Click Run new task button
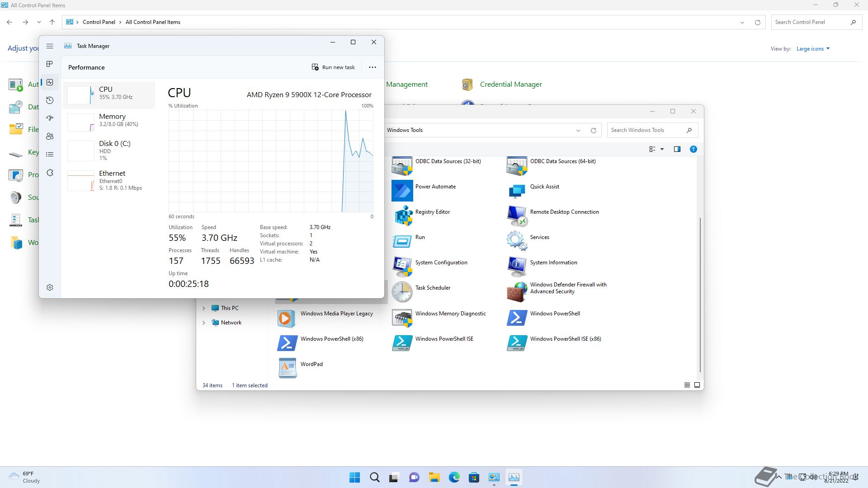 click(x=333, y=67)
